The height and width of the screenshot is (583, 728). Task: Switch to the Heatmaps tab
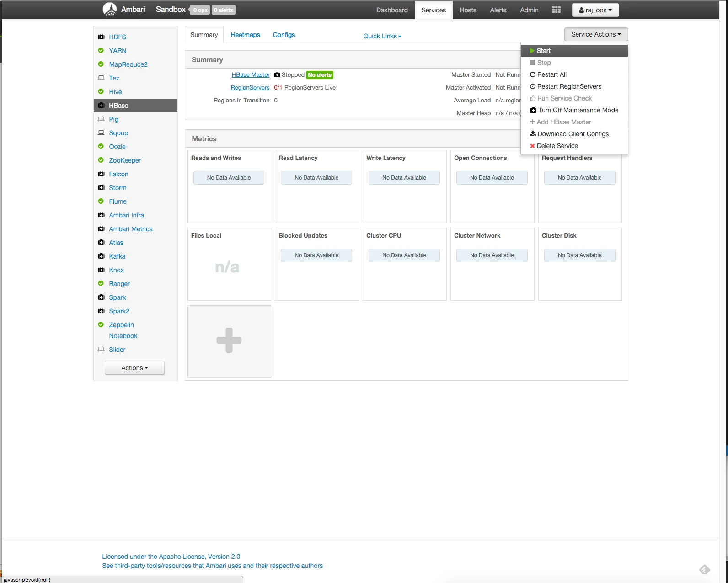coord(245,35)
